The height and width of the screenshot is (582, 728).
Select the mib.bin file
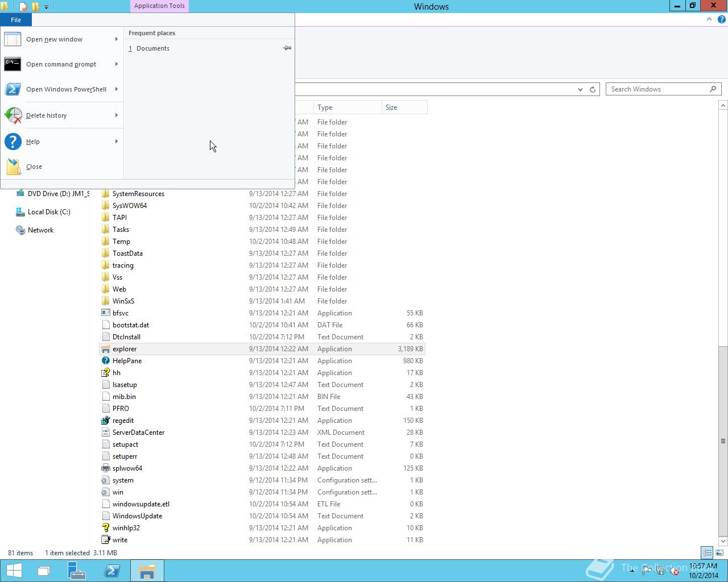pyautogui.click(x=124, y=397)
